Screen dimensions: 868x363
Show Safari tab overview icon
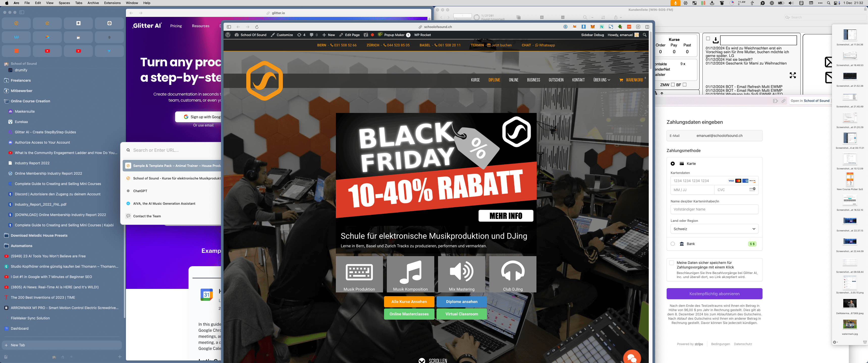[647, 27]
